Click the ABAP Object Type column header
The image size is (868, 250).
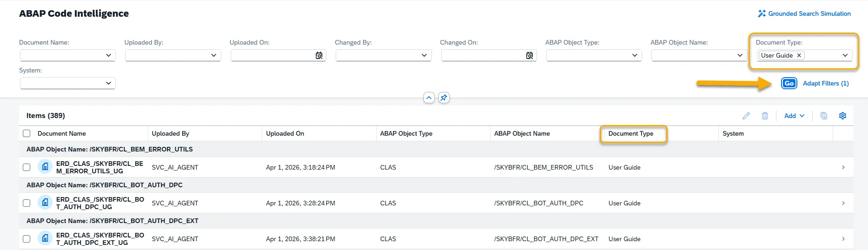pos(406,133)
